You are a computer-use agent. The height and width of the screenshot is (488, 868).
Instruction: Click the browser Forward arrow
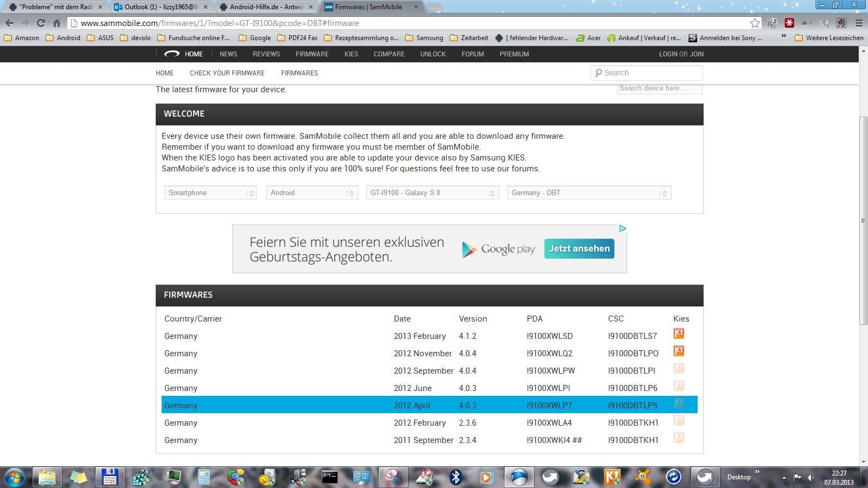[25, 23]
